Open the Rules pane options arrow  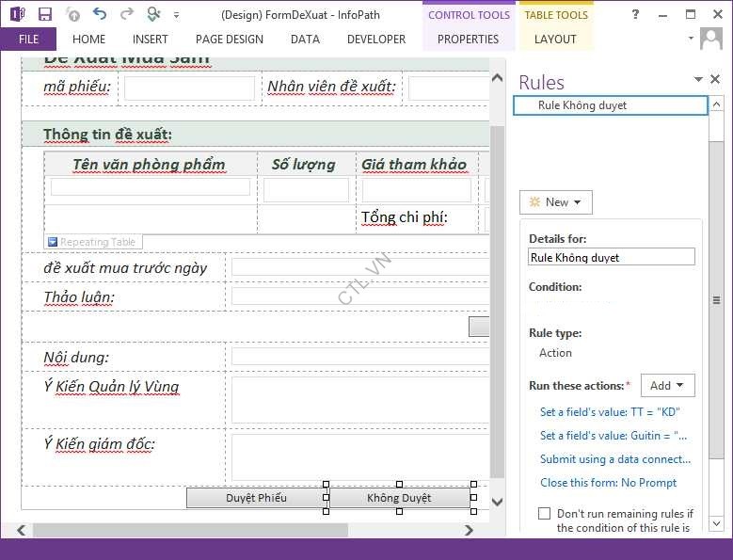[x=698, y=80]
